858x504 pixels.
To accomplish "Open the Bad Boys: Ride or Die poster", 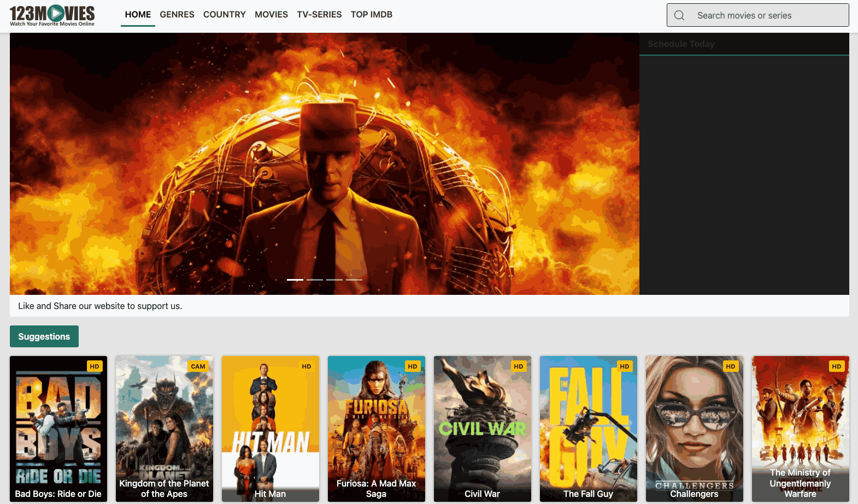I will click(58, 429).
